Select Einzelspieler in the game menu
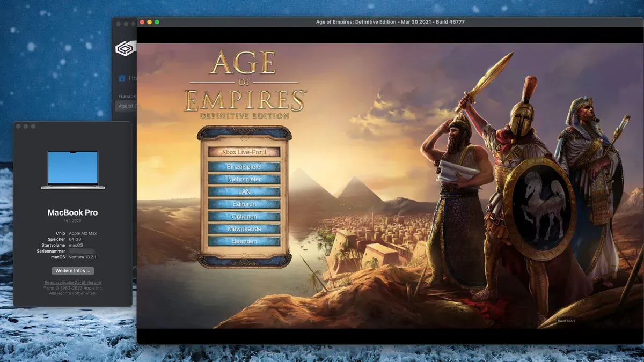Screen dimensions: 644x362 click(244, 167)
